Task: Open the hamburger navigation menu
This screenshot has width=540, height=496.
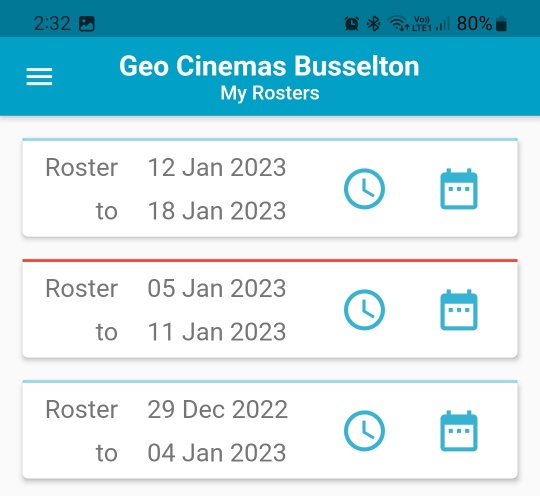Action: (x=39, y=76)
